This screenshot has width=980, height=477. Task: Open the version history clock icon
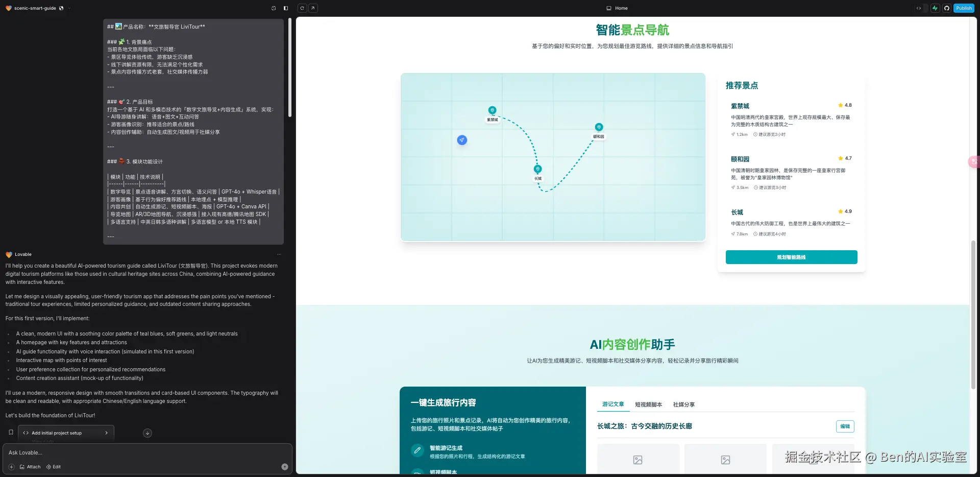(x=274, y=8)
